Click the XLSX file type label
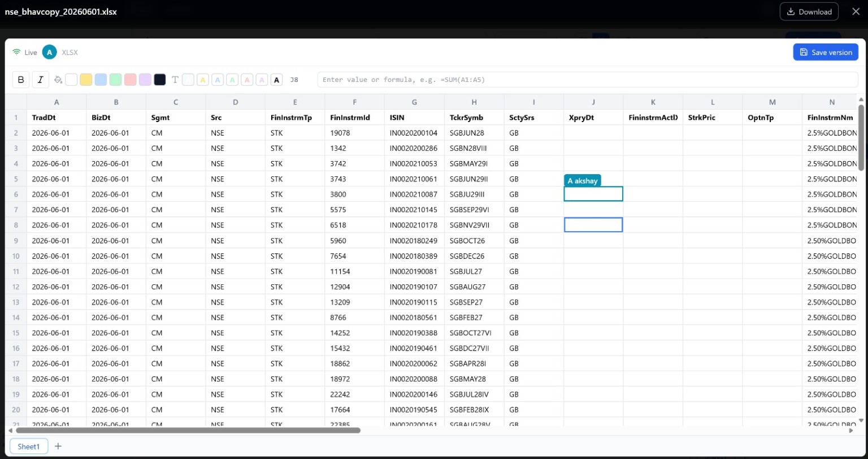Image resolution: width=868 pixels, height=459 pixels. coord(70,52)
